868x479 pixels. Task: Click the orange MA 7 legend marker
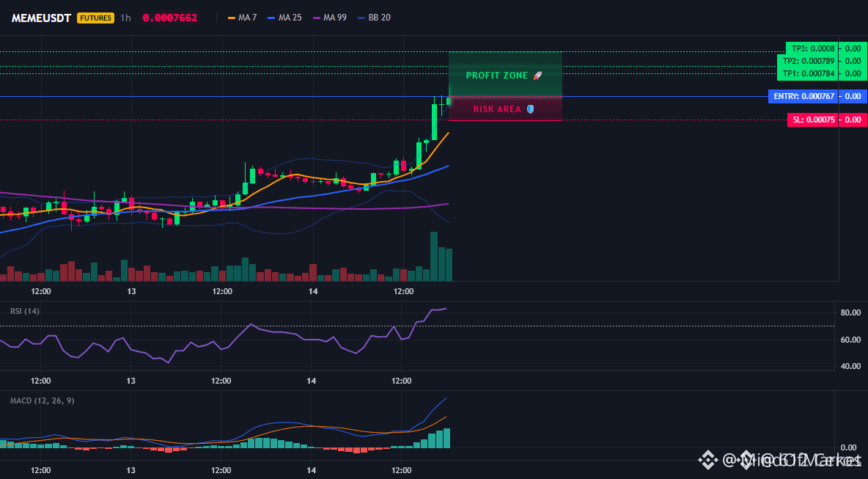tap(232, 18)
